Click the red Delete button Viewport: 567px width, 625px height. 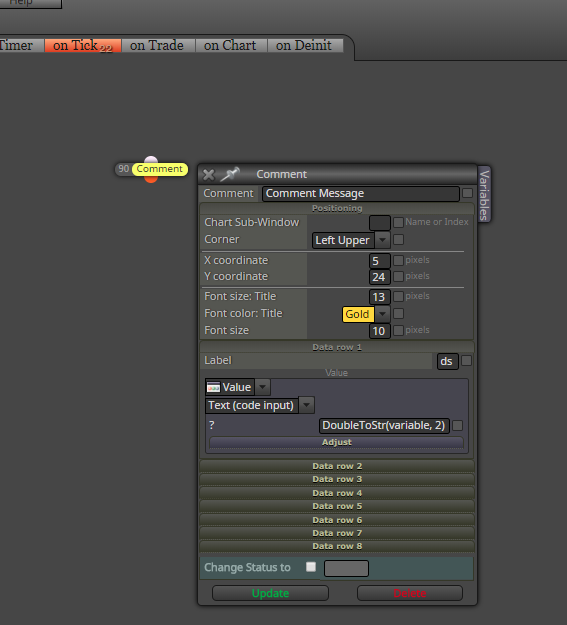point(410,593)
